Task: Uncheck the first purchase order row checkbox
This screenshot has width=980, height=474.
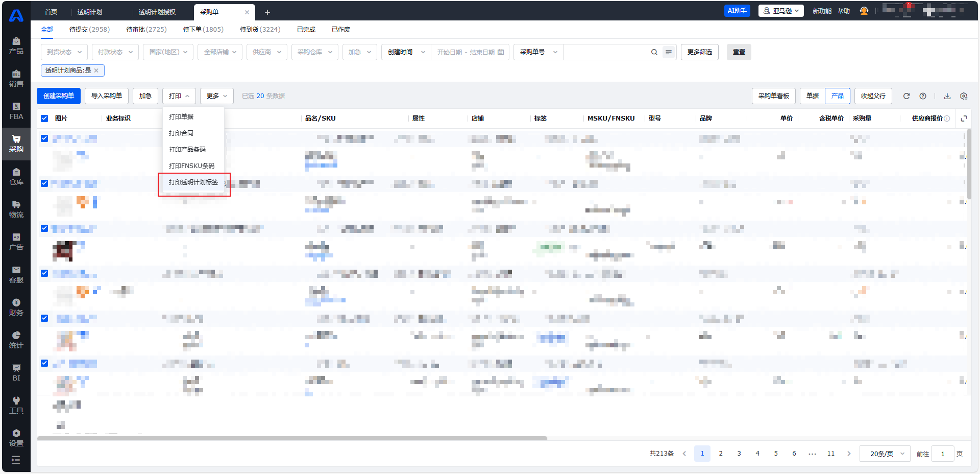Action: tap(44, 138)
